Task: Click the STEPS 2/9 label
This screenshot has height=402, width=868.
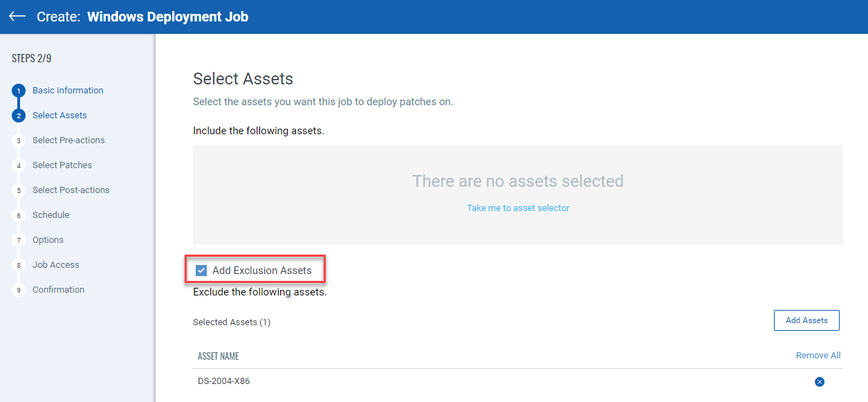Action: [32, 59]
